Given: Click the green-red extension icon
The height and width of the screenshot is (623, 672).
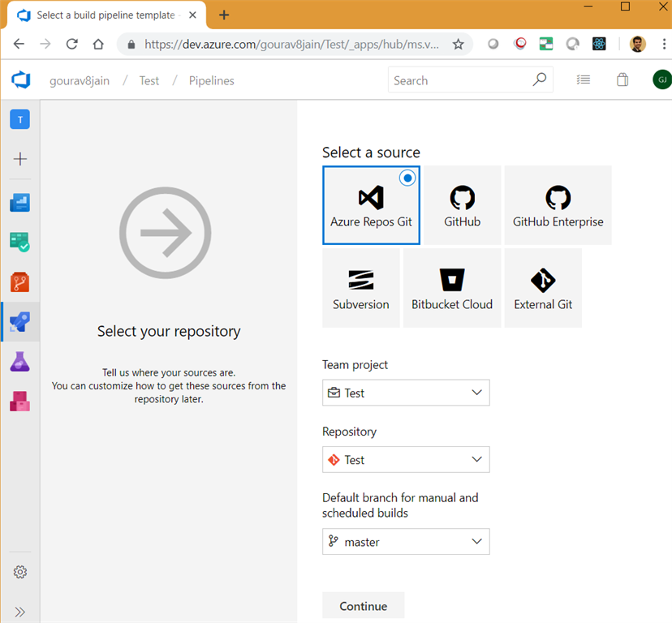Looking at the screenshot, I should coord(545,44).
